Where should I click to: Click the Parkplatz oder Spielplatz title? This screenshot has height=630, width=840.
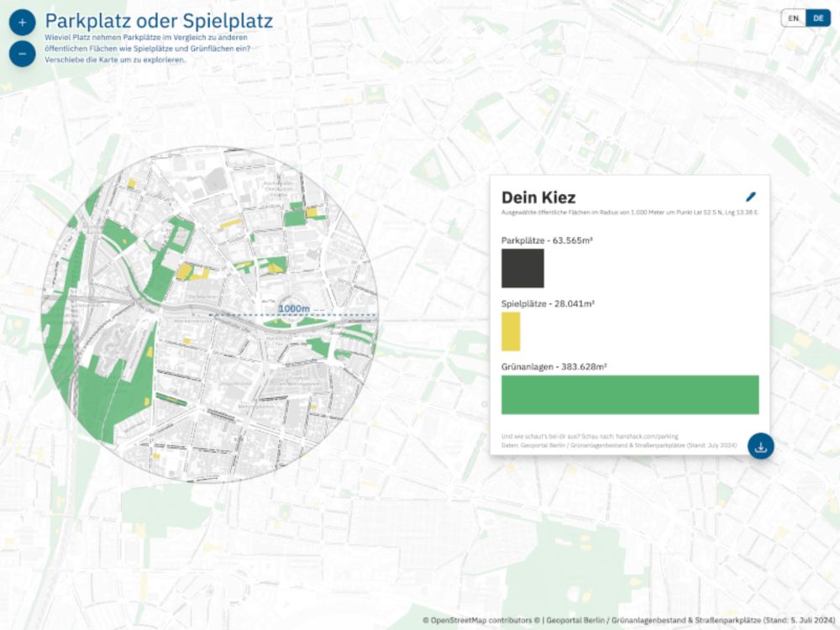[159, 21]
